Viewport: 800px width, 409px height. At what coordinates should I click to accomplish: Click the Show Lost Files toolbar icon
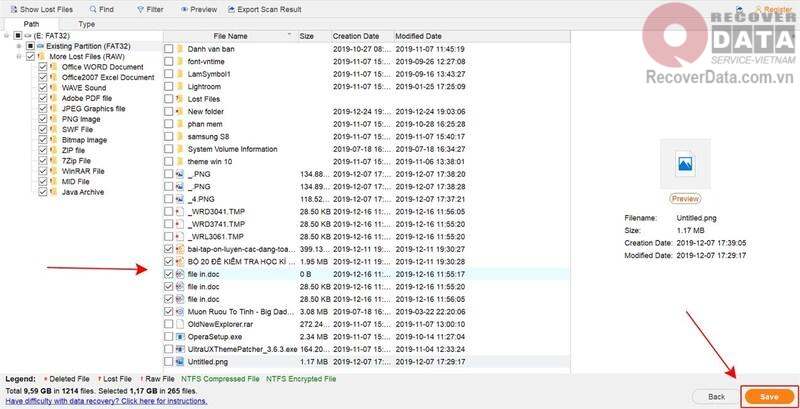[x=14, y=9]
